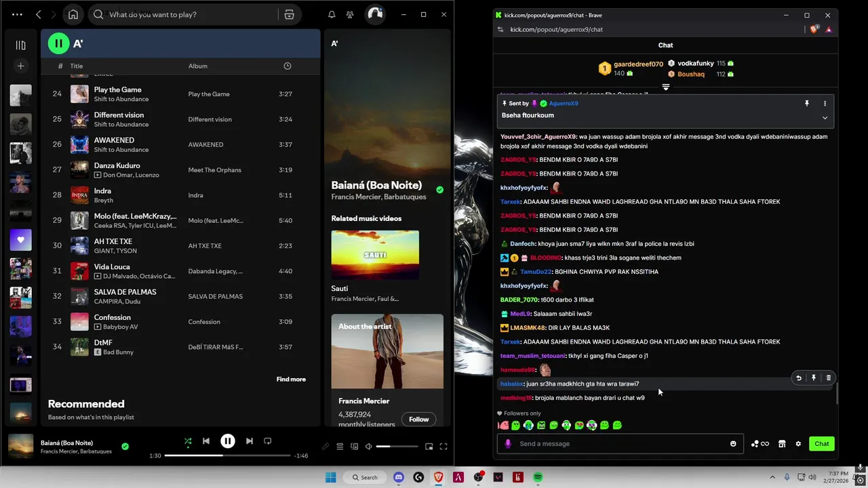Open emoji picker in Kick chat input
This screenshot has width=868, height=488.
(x=733, y=444)
